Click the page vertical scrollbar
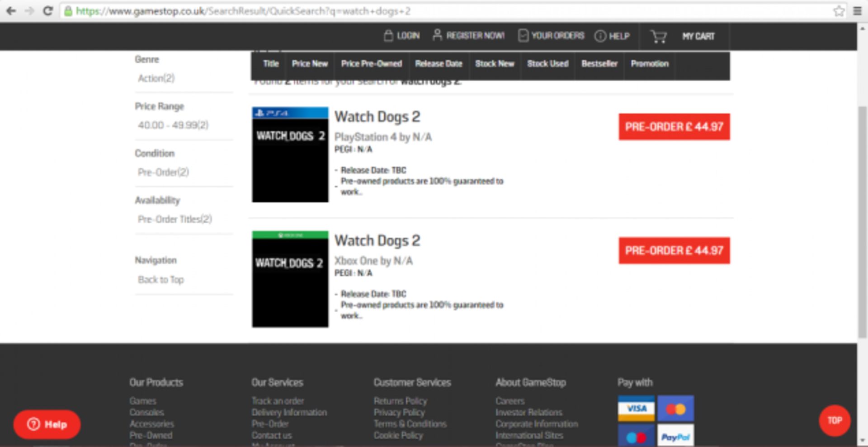Viewport: 868px width, 447px height. coord(863,221)
